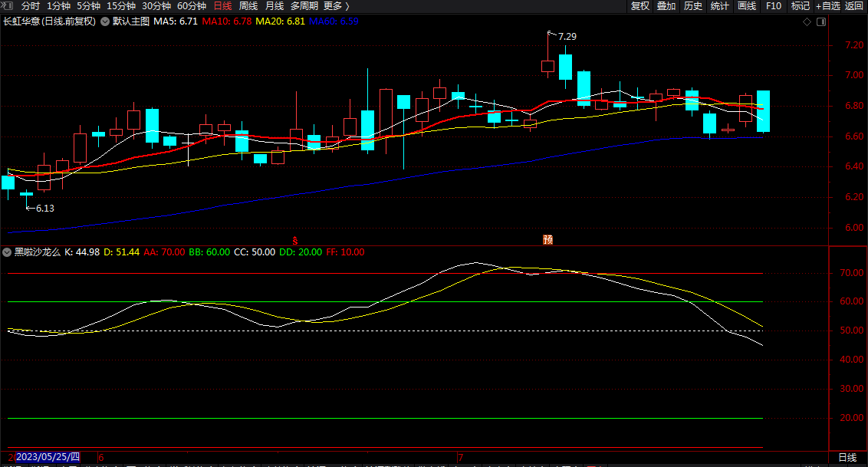Click the 叠加 overlay button
Viewport: 868px width, 467px height.
(x=666, y=5)
